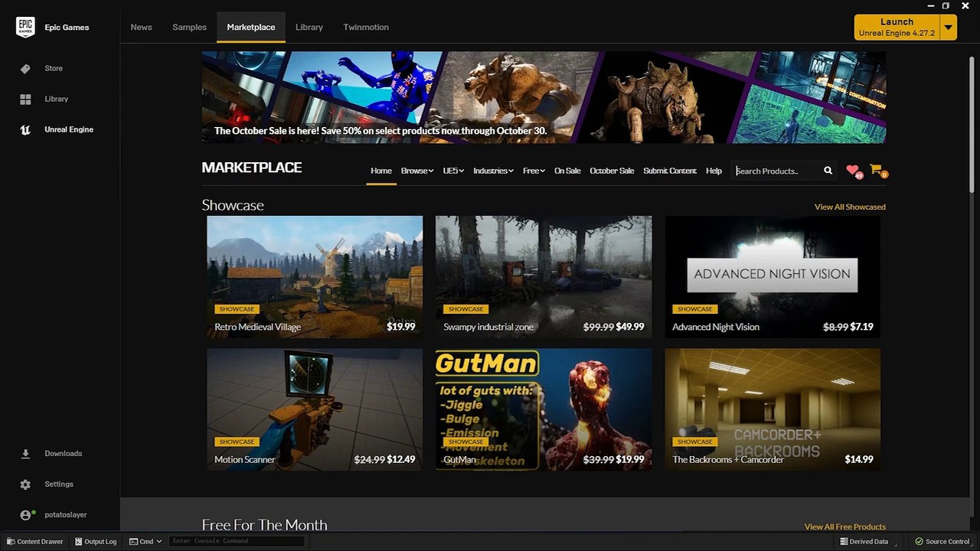Click the Swampy industrial zone $49.99 price
This screenshot has height=551, width=980.
(x=630, y=327)
